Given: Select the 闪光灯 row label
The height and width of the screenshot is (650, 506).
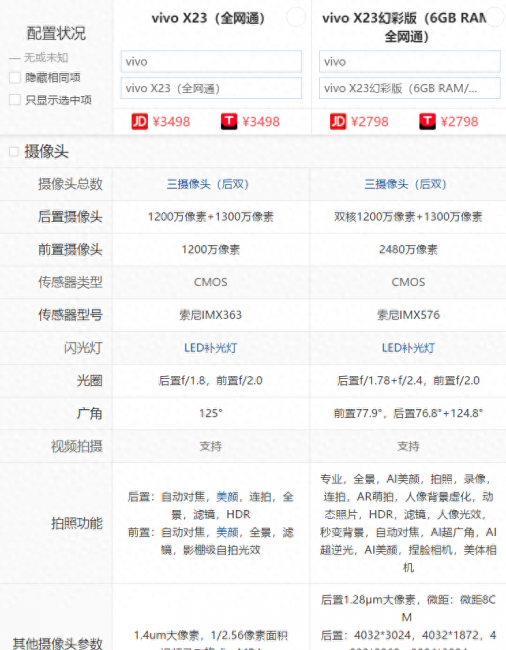Looking at the screenshot, I should click(83, 348).
